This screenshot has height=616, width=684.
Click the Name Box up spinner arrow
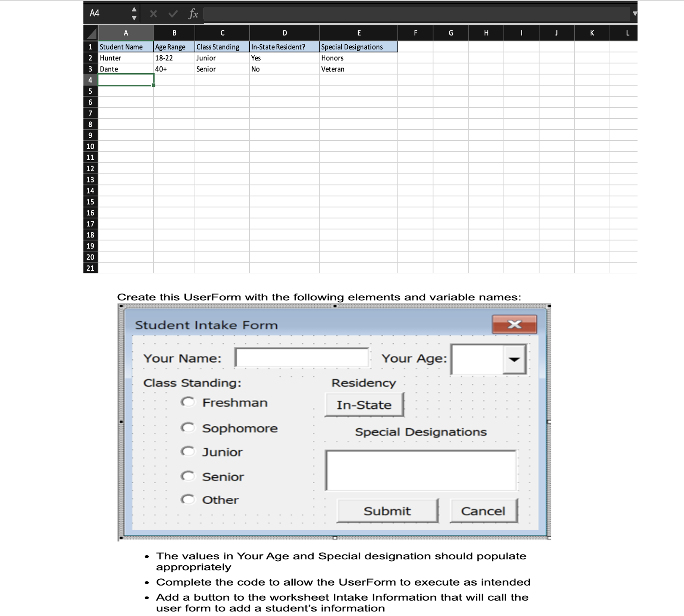click(x=134, y=10)
